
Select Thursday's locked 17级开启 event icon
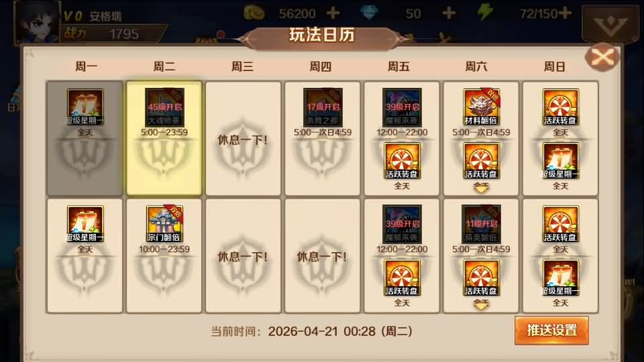coord(323,107)
